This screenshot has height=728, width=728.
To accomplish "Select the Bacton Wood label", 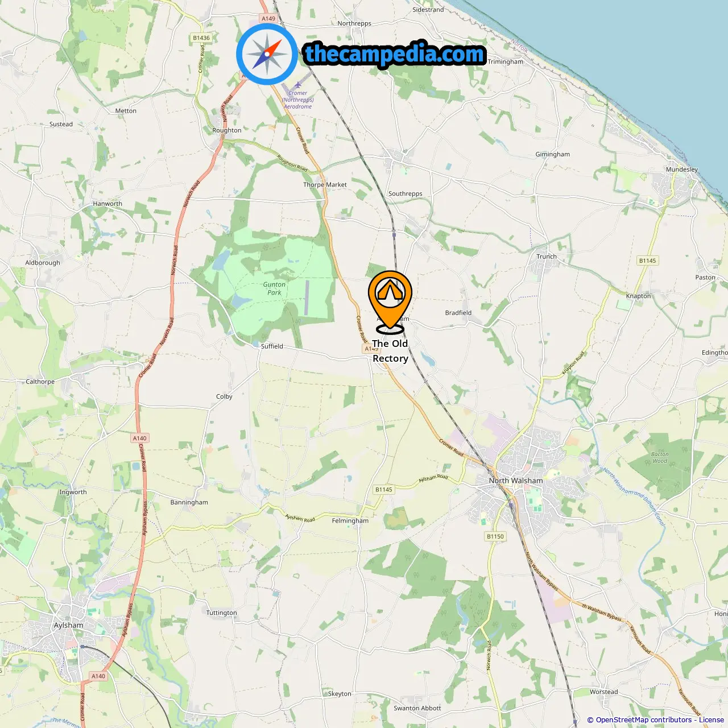I will (660, 457).
